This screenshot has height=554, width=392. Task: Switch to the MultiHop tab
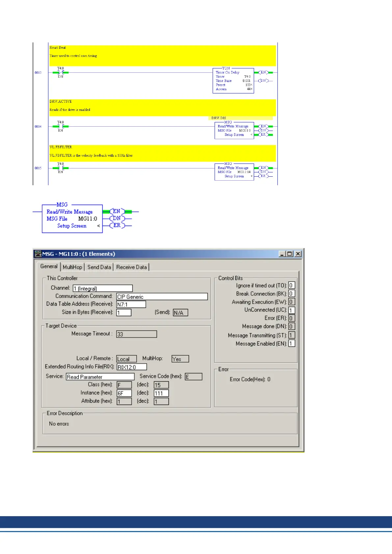72,267
